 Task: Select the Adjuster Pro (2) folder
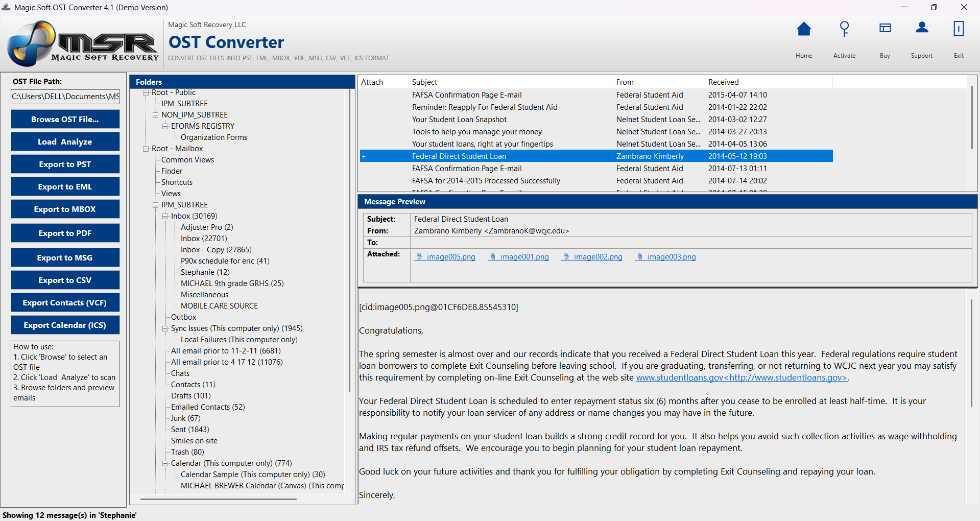207,227
